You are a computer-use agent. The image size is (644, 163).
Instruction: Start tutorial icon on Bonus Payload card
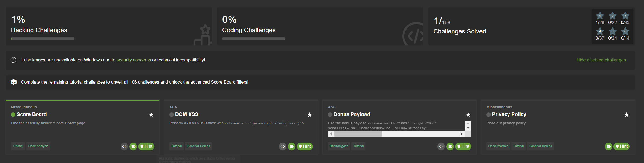(450, 146)
